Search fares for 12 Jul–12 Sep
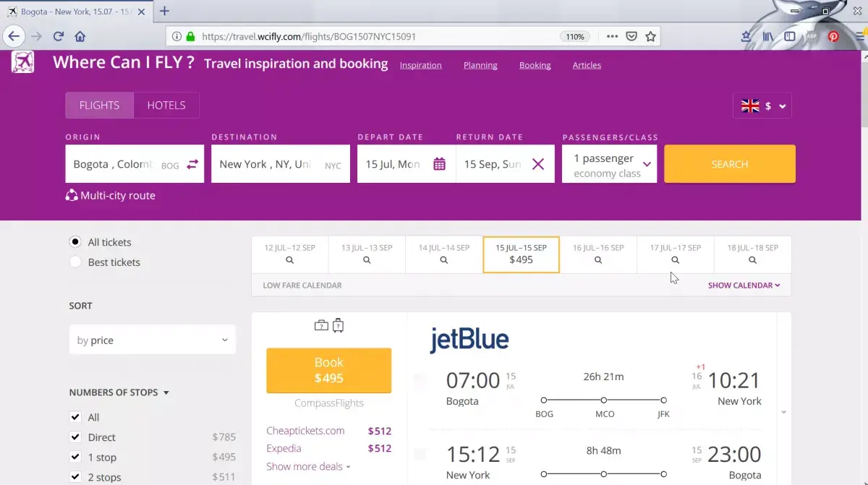The width and height of the screenshot is (868, 485). click(x=290, y=254)
